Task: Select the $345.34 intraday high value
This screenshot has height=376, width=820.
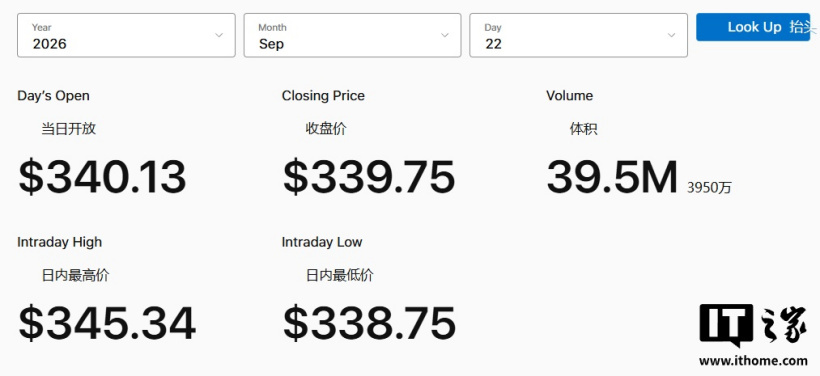Action: coord(107,323)
